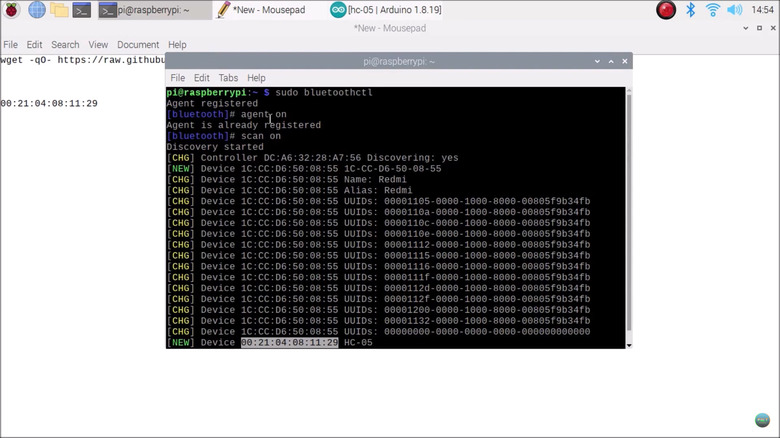The height and width of the screenshot is (438, 780).
Task: Open the terminal's Tabs menu
Action: click(x=228, y=78)
